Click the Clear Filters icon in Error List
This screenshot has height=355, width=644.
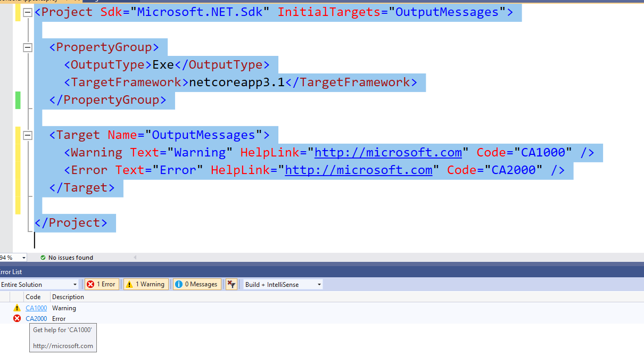coord(231,284)
